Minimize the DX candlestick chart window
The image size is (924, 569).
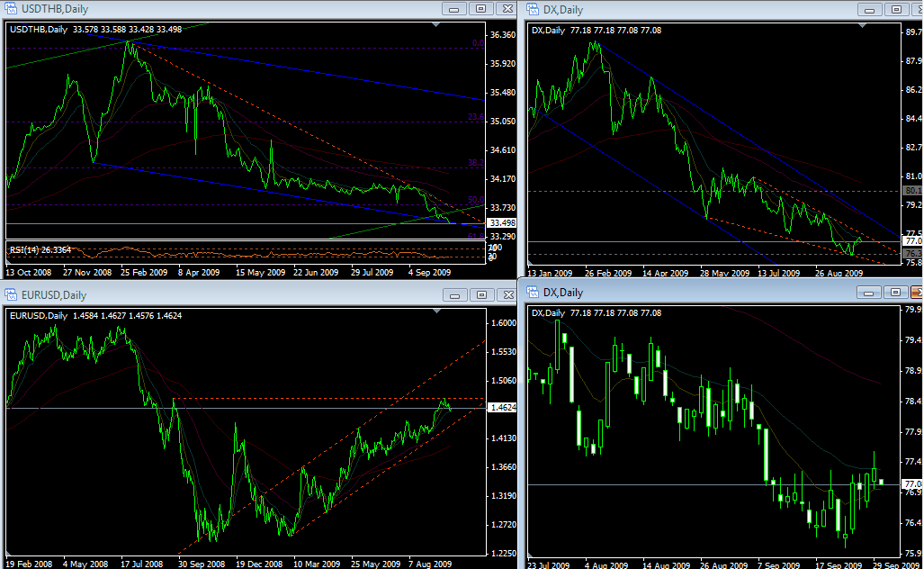(868, 293)
